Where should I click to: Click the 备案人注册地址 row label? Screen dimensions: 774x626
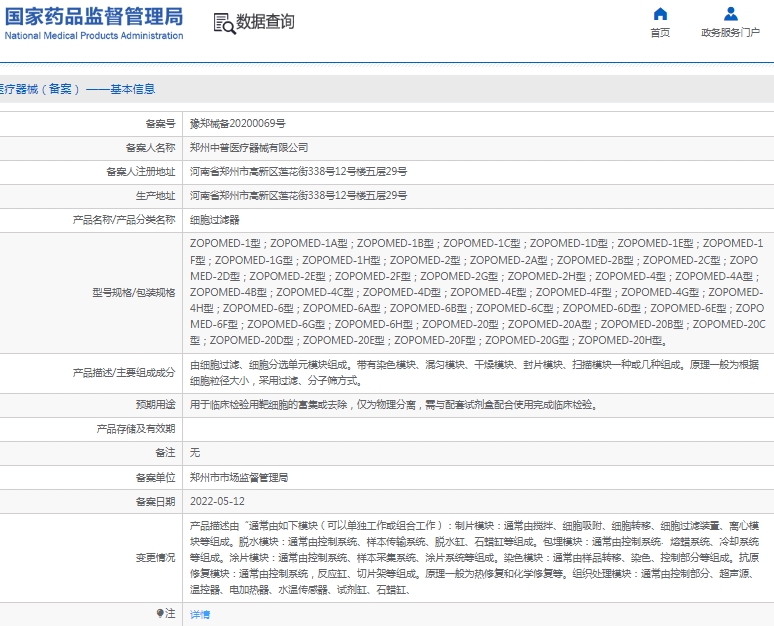tap(141, 171)
